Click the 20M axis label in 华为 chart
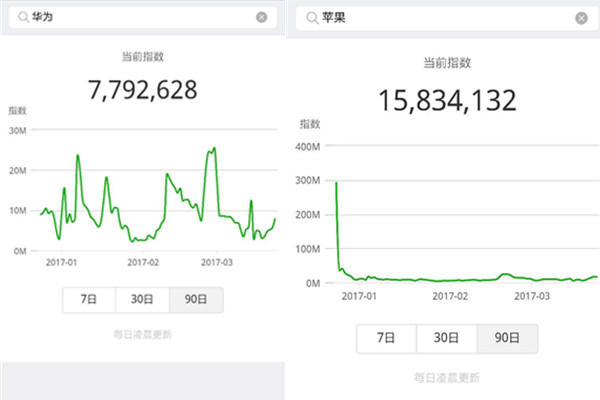Screen dimensions: 600x400 pyautogui.click(x=18, y=171)
